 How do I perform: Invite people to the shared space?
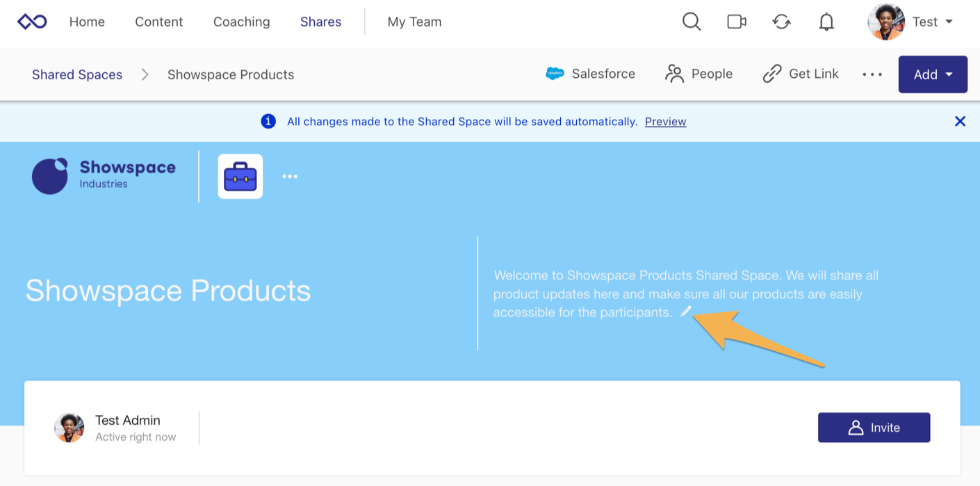pos(874,428)
